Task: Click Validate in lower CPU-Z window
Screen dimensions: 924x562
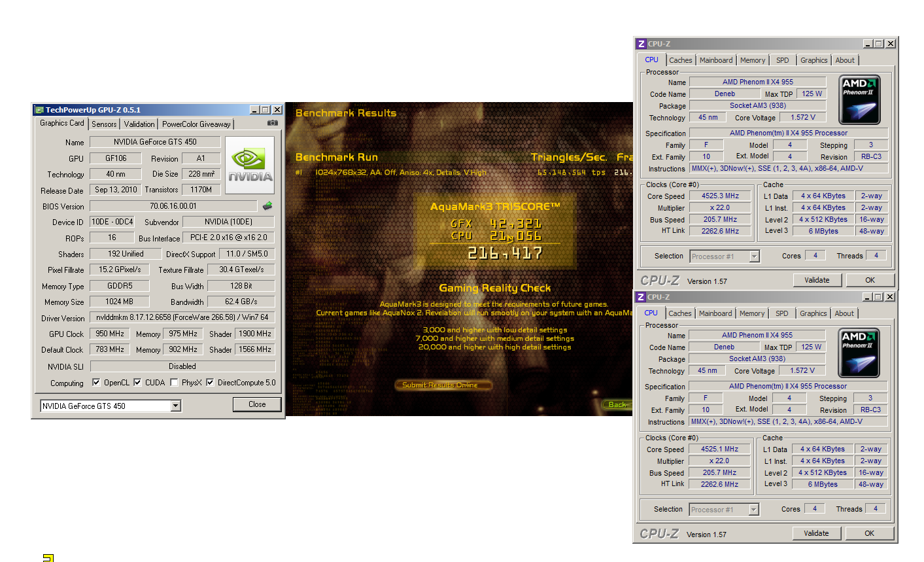Action: (x=816, y=533)
